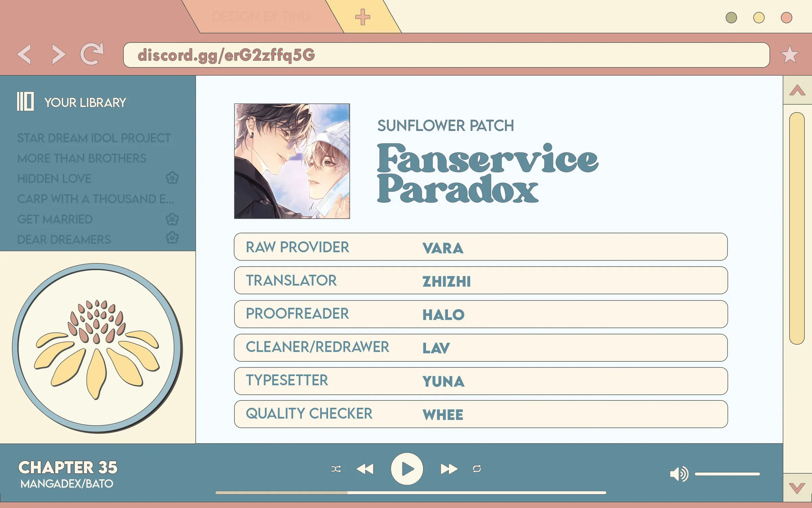
Task: Start playback with the play button
Action: (407, 469)
